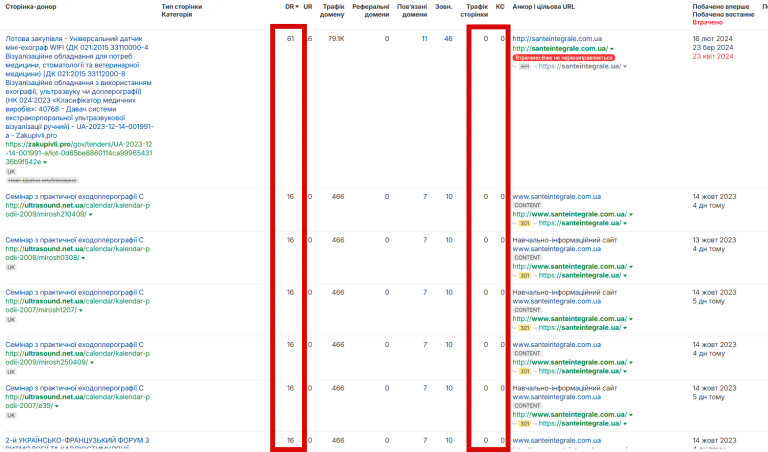
Task: Sort by Трафік домену column header
Action: [x=333, y=11]
